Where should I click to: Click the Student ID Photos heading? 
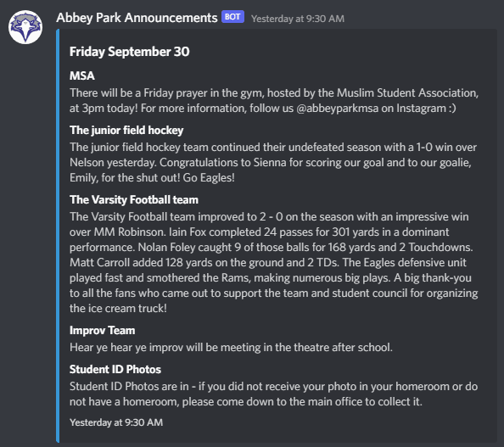point(115,369)
